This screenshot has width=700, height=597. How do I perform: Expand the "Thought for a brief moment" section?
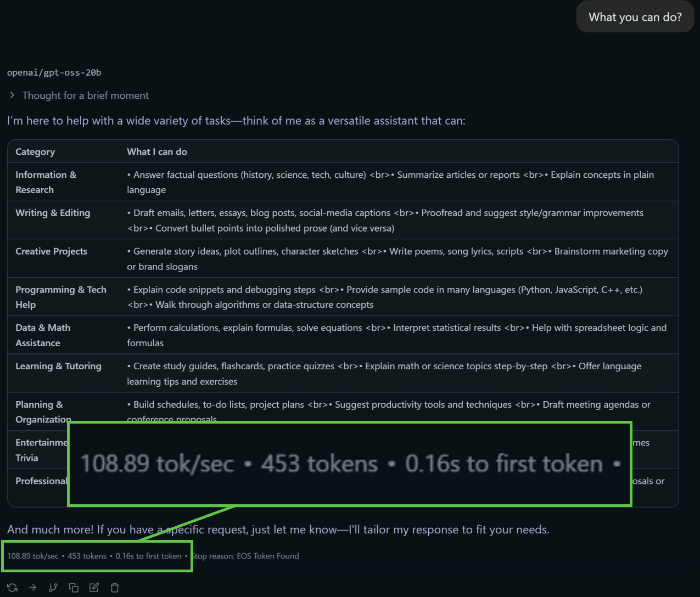click(x=12, y=95)
